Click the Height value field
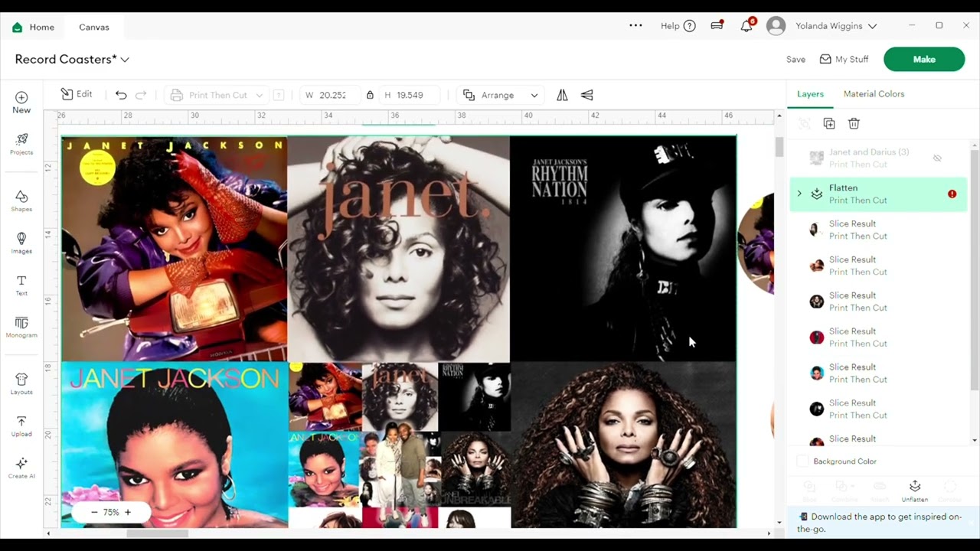The image size is (980, 551). (x=410, y=95)
